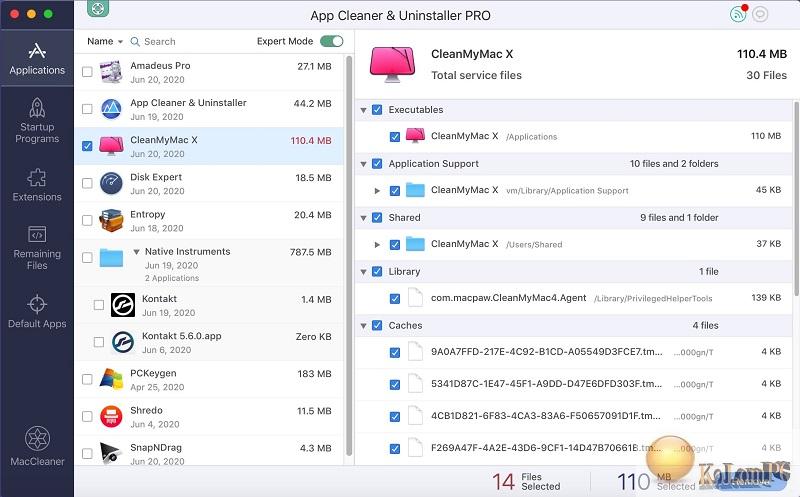Image resolution: width=800 pixels, height=497 pixels.
Task: Open Startup Programs section
Action: click(37, 120)
